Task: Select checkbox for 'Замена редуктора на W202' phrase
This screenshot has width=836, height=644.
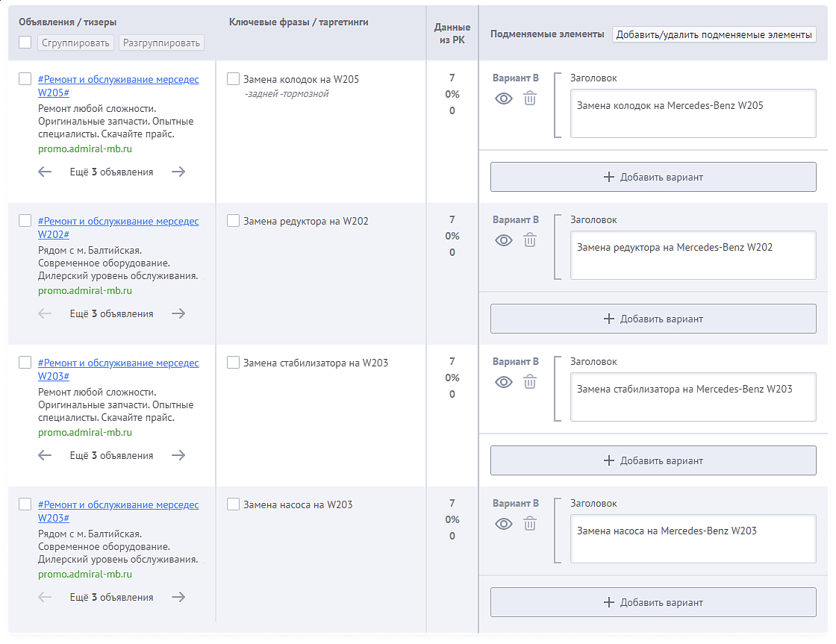Action: point(233,221)
